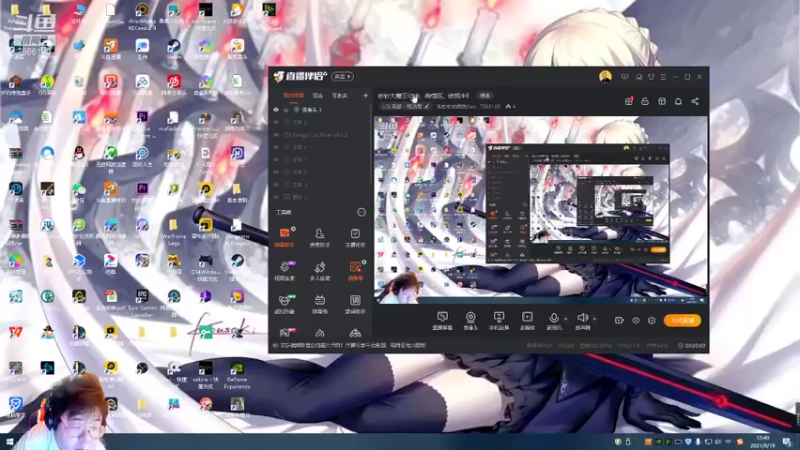The height and width of the screenshot is (450, 800).
Task: Open the Windows notification center icon
Action: click(787, 442)
